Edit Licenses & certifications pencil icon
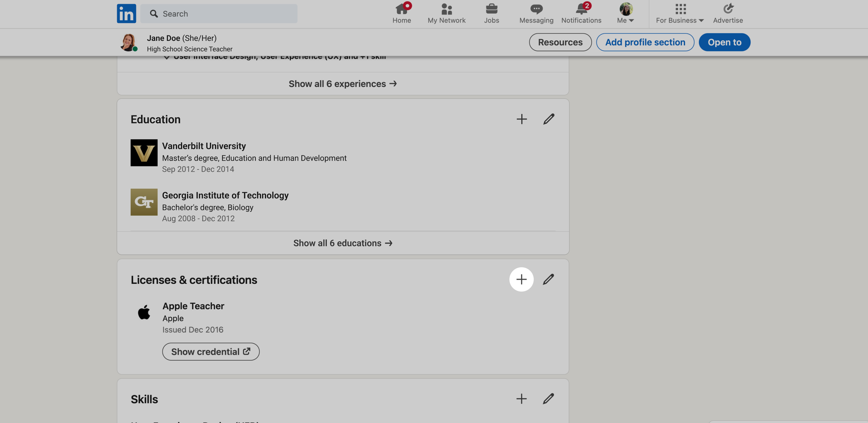The image size is (868, 423). tap(548, 279)
